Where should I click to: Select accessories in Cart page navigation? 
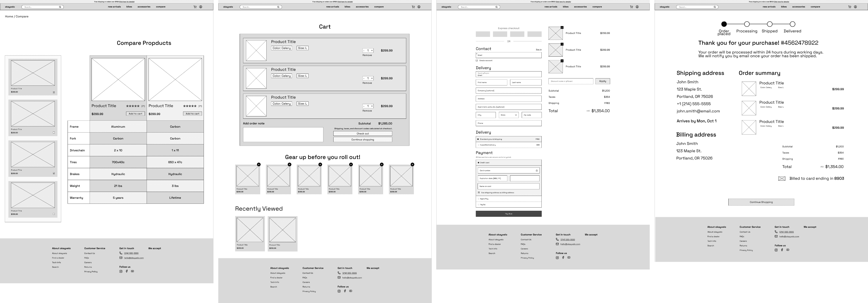coord(362,7)
